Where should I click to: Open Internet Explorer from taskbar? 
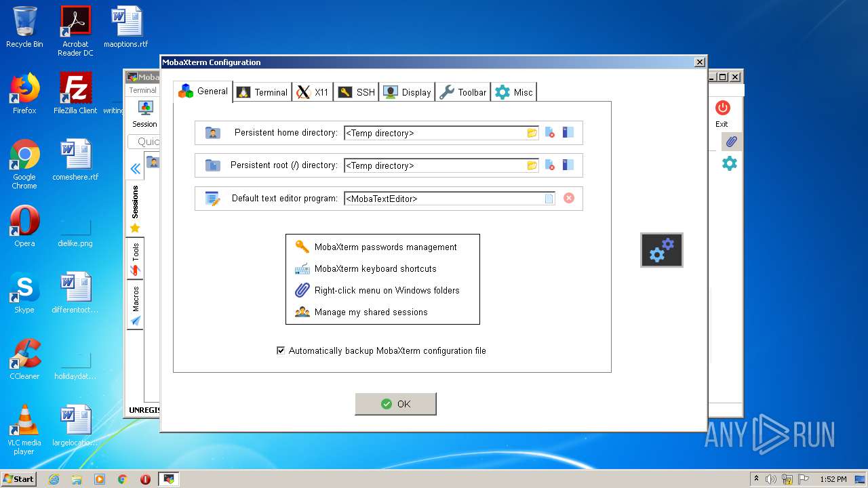tap(54, 479)
